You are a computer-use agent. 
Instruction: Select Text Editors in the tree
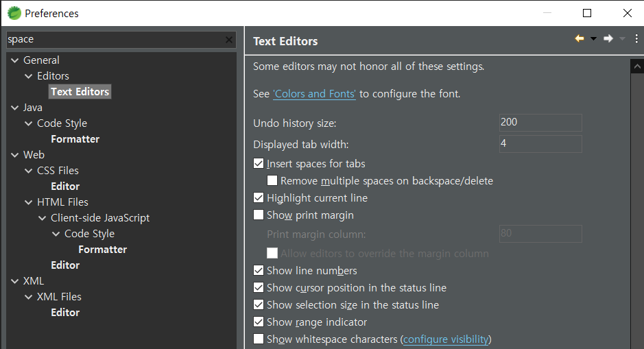[x=80, y=92]
